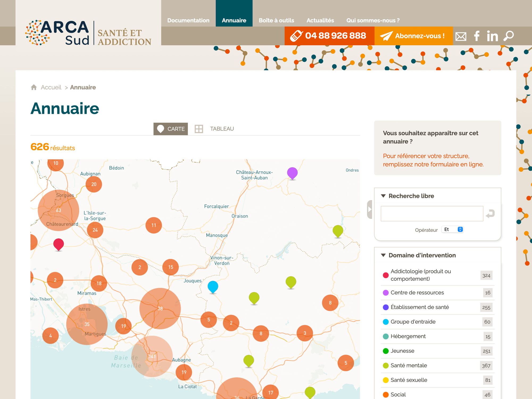This screenshot has width=532, height=399.
Task: Click the red map pin marker
Action: (59, 244)
